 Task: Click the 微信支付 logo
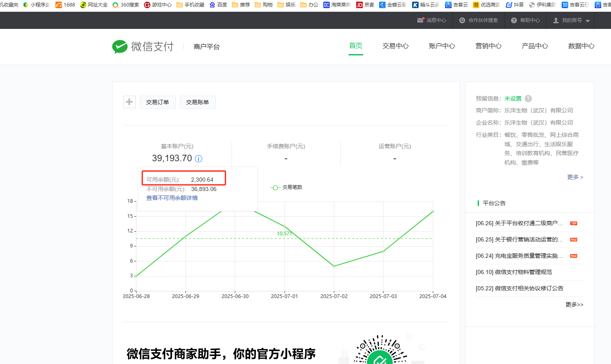[143, 46]
